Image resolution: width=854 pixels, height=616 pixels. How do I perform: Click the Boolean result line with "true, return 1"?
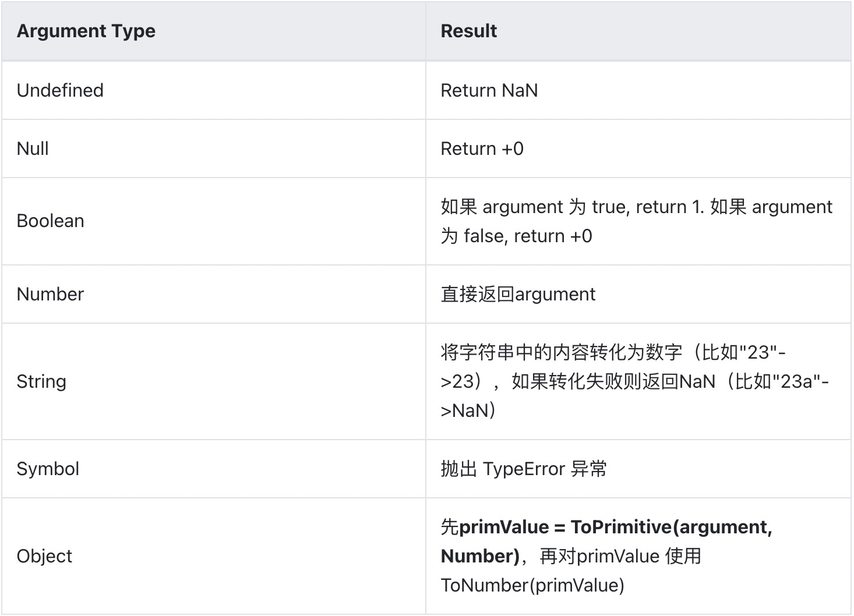pos(636,207)
